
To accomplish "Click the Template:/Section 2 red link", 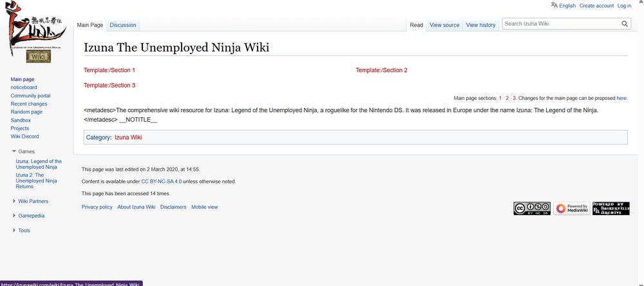I will click(381, 70).
